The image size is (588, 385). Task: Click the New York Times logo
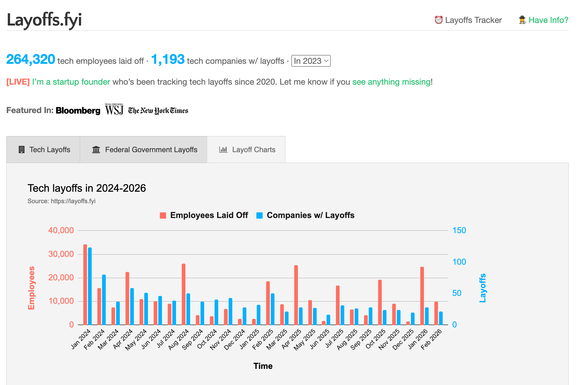[158, 111]
